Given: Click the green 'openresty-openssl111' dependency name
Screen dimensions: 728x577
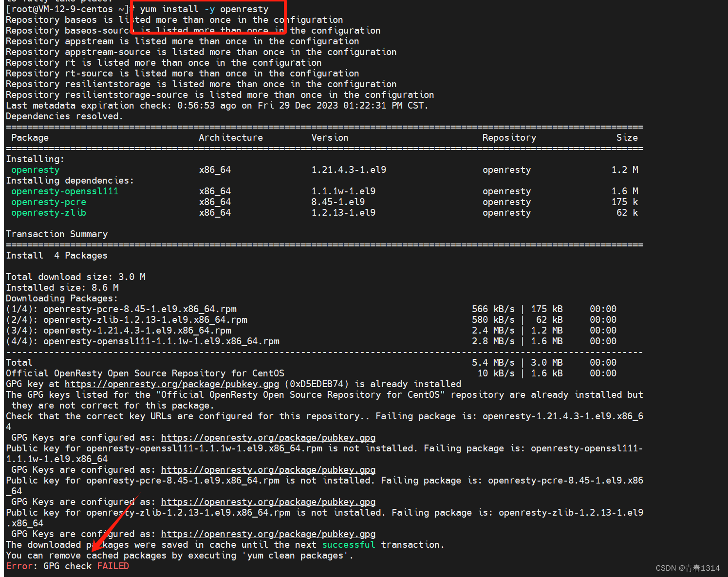Looking at the screenshot, I should click(65, 191).
